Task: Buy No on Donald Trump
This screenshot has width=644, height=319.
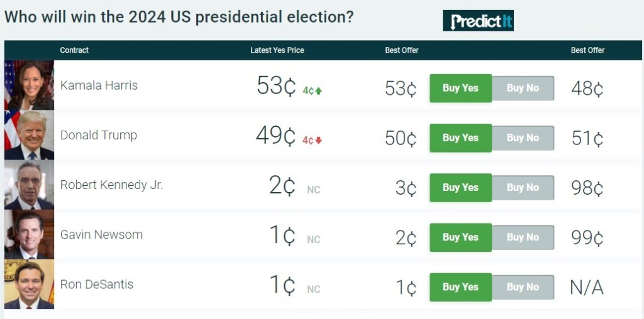Action: 523,138
